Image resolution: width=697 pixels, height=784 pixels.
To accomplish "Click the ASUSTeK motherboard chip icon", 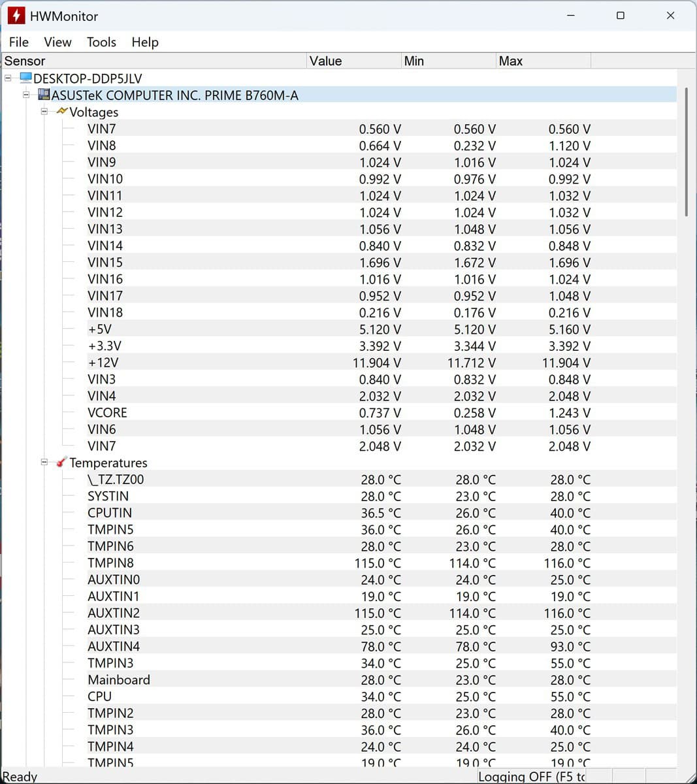I will [x=44, y=95].
